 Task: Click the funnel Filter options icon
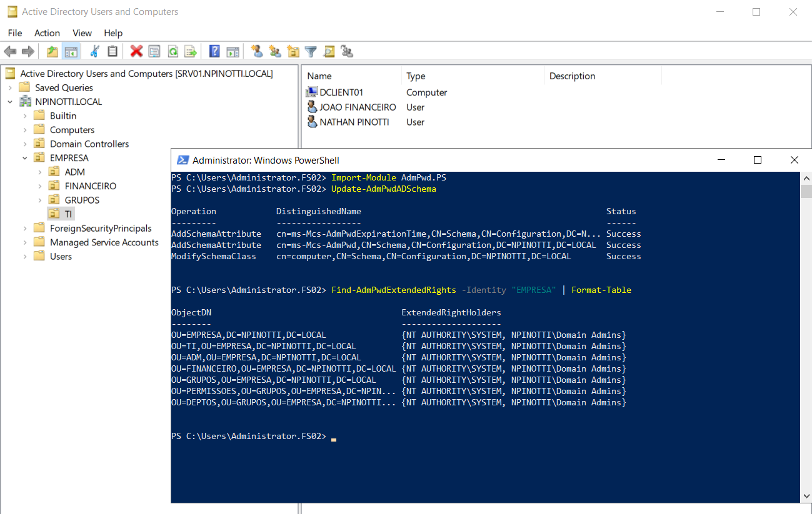(x=311, y=51)
